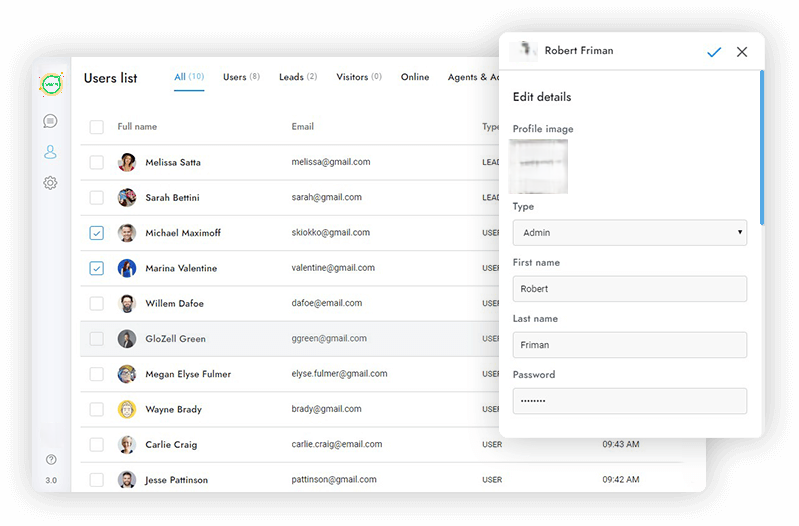
Task: Open the settings gear icon in sidebar
Action: [50, 183]
